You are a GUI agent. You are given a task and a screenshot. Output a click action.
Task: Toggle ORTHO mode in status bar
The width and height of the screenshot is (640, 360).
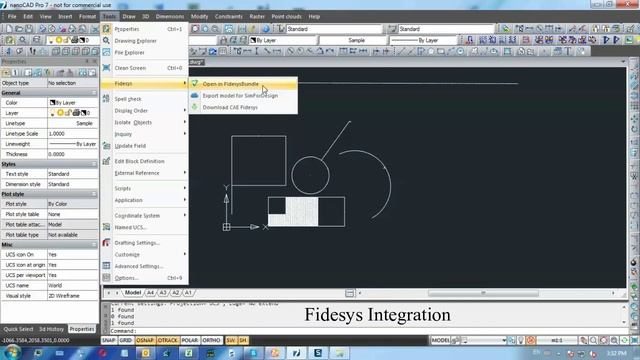(x=211, y=340)
